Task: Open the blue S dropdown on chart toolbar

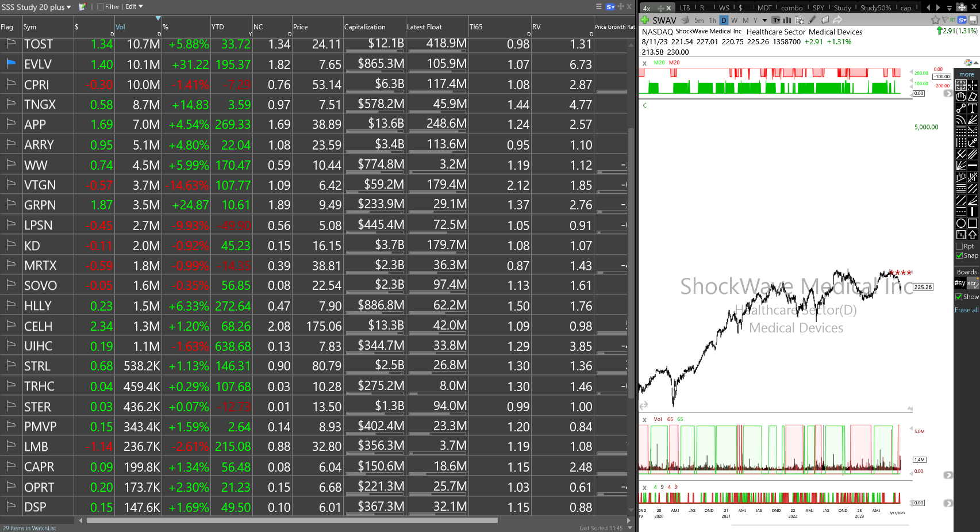Action: 962,20
